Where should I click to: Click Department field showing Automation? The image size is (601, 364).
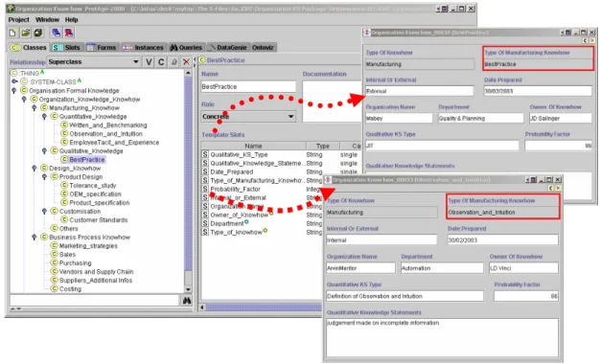tap(442, 268)
